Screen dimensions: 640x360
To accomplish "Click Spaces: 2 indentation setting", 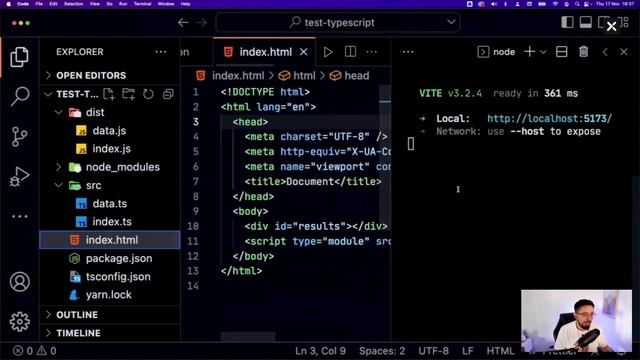I will (382, 351).
